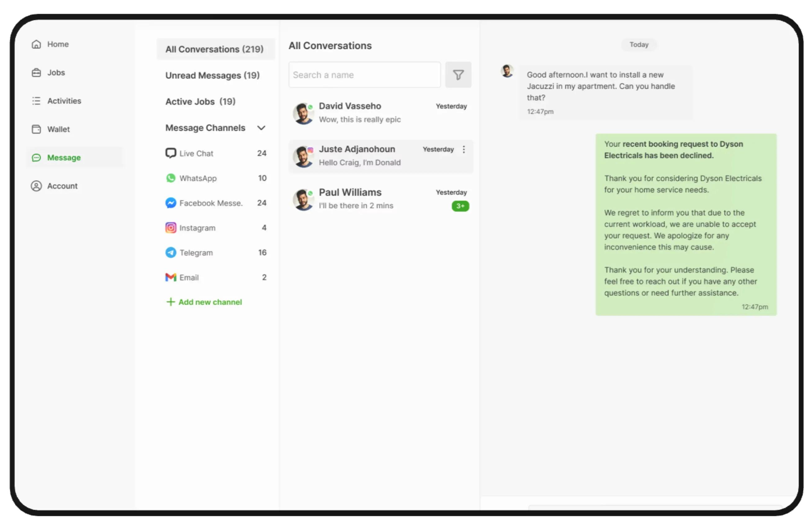812x530 pixels.
Task: Click the Account profile icon
Action: pyautogui.click(x=36, y=186)
